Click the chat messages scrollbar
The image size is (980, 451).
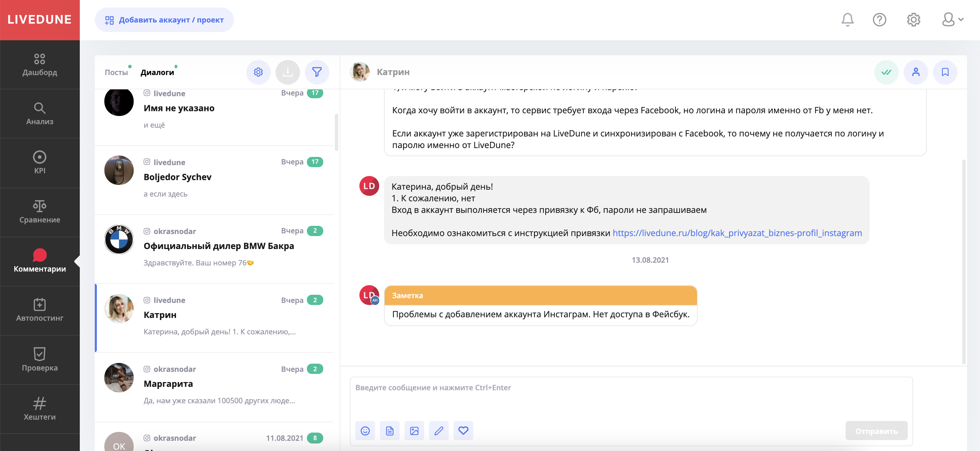tap(964, 262)
